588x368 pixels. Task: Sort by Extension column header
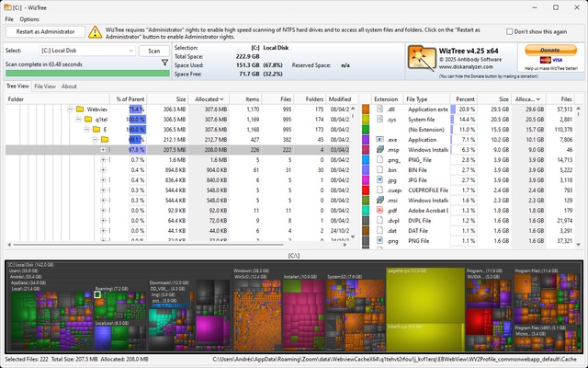[386, 99]
